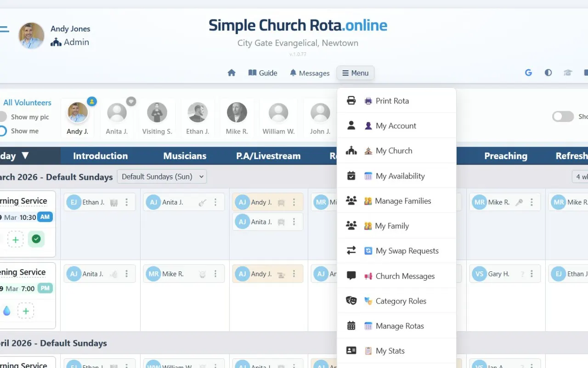
Task: Open My Stats menu entry
Action: coord(396,351)
